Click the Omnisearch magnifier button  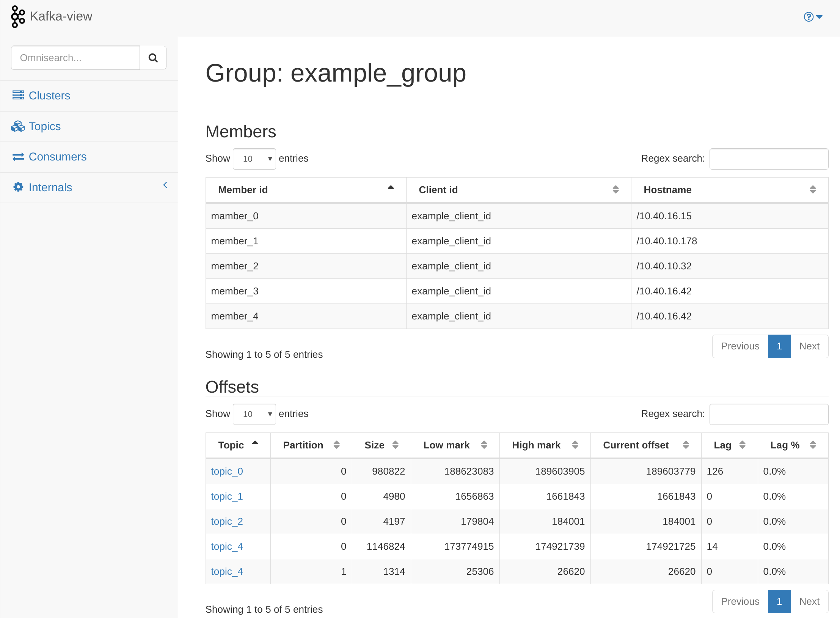(x=153, y=58)
